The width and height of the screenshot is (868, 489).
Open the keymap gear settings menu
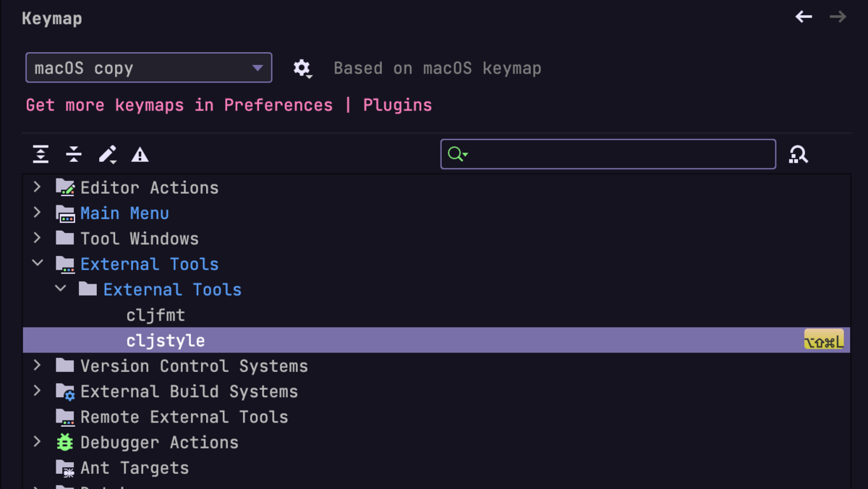[x=302, y=69]
